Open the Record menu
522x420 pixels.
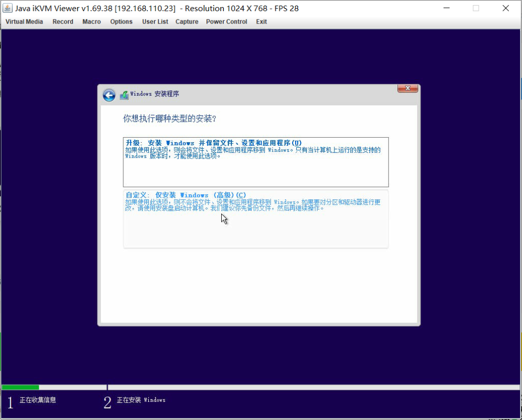coord(63,22)
